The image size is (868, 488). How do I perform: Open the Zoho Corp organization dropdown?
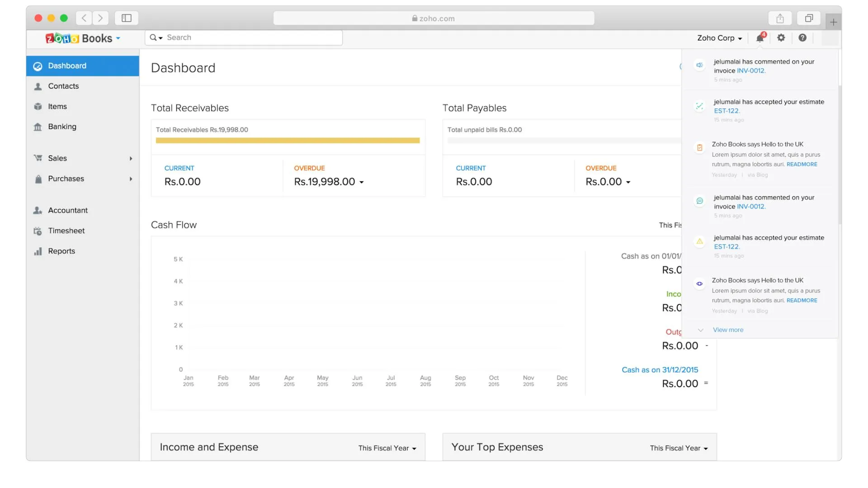coord(719,38)
